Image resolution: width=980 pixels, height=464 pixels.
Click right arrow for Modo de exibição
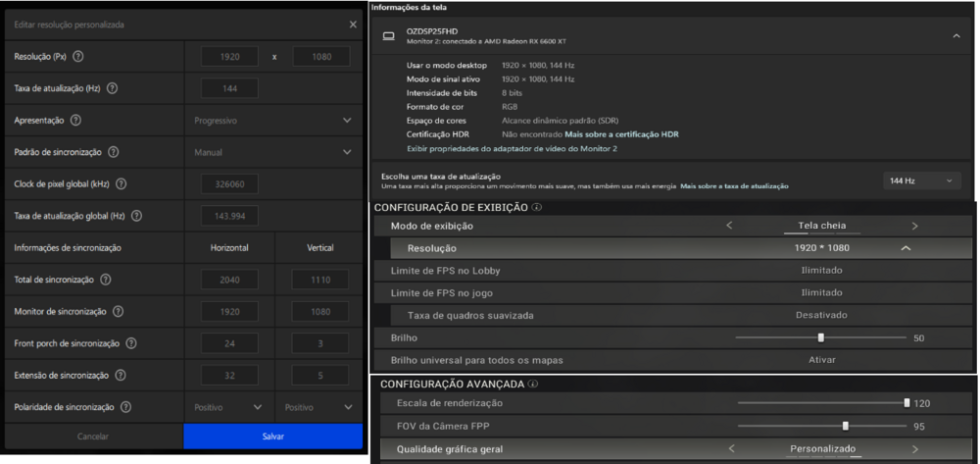(x=914, y=227)
